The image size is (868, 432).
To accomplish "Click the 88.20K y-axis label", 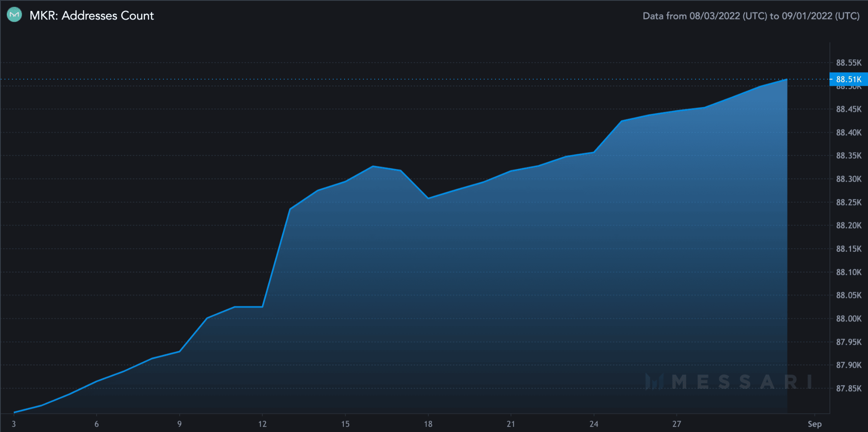I will (x=849, y=226).
